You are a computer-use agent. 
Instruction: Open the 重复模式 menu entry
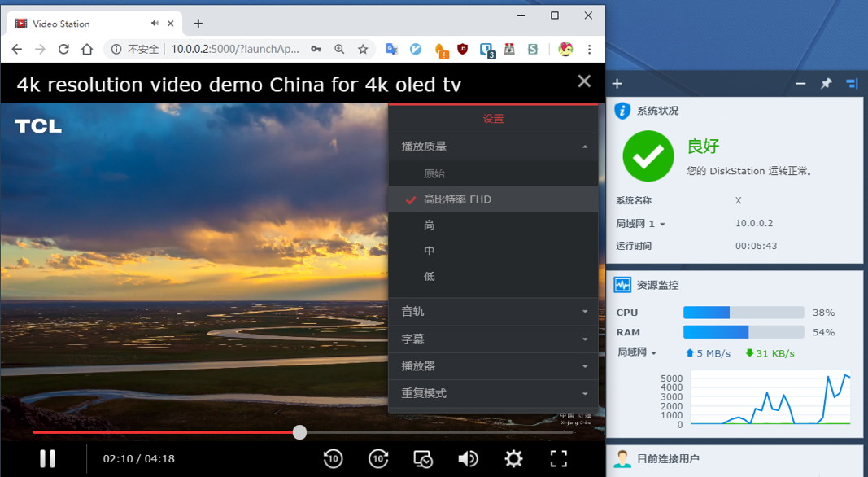tap(493, 393)
